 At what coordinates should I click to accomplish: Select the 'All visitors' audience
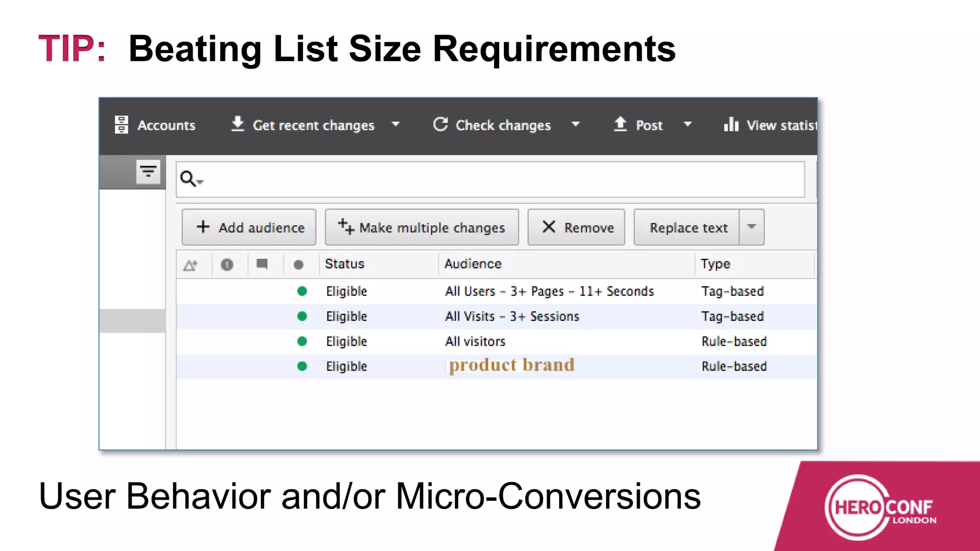click(475, 341)
